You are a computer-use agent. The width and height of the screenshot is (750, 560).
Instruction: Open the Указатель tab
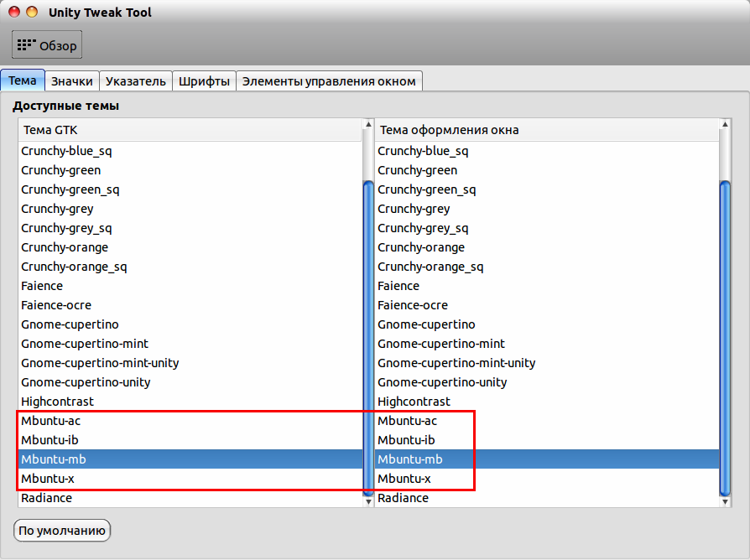pyautogui.click(x=135, y=81)
